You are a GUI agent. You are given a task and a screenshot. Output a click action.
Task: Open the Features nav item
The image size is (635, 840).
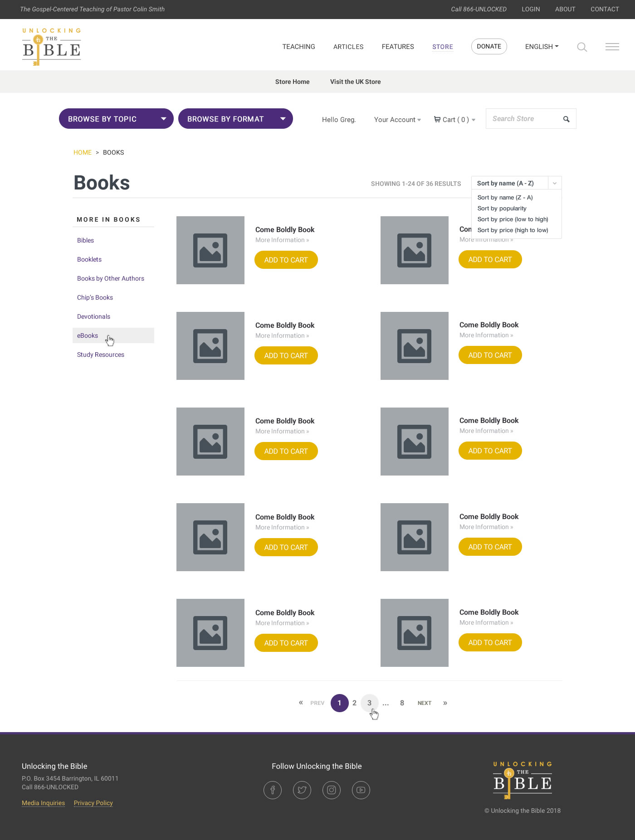click(398, 47)
